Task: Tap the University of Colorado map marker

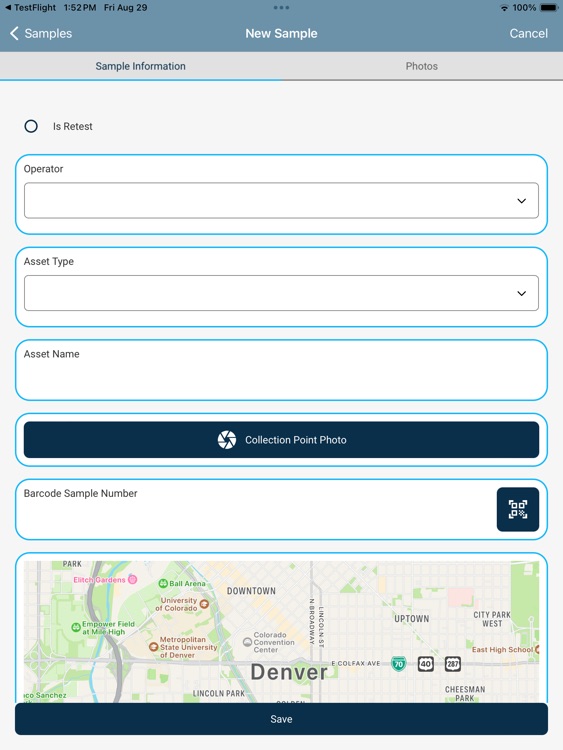Action: click(x=204, y=604)
